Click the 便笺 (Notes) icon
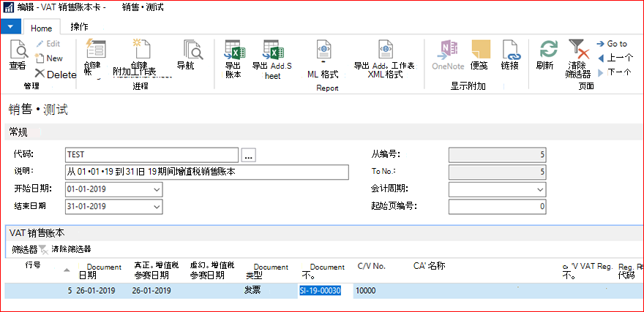644x312 pixels. [x=481, y=50]
